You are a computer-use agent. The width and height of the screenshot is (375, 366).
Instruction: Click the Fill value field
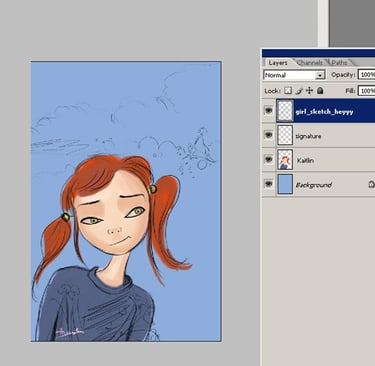coord(366,91)
